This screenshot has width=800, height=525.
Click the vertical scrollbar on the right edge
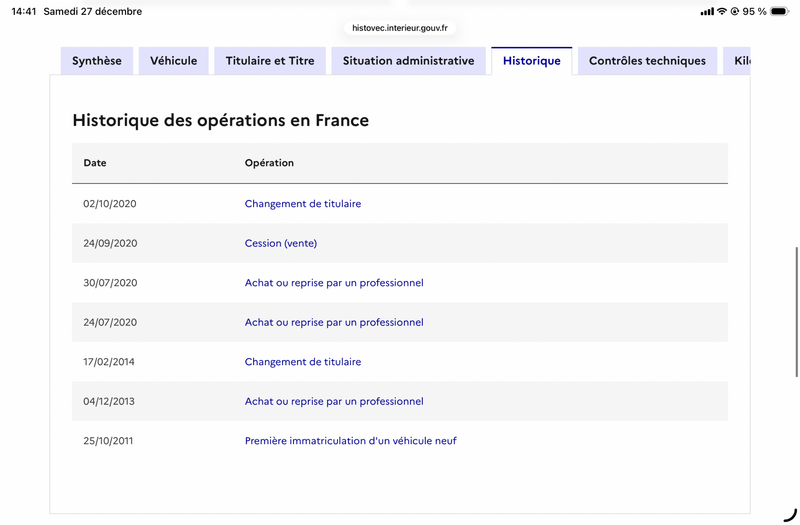click(x=796, y=312)
